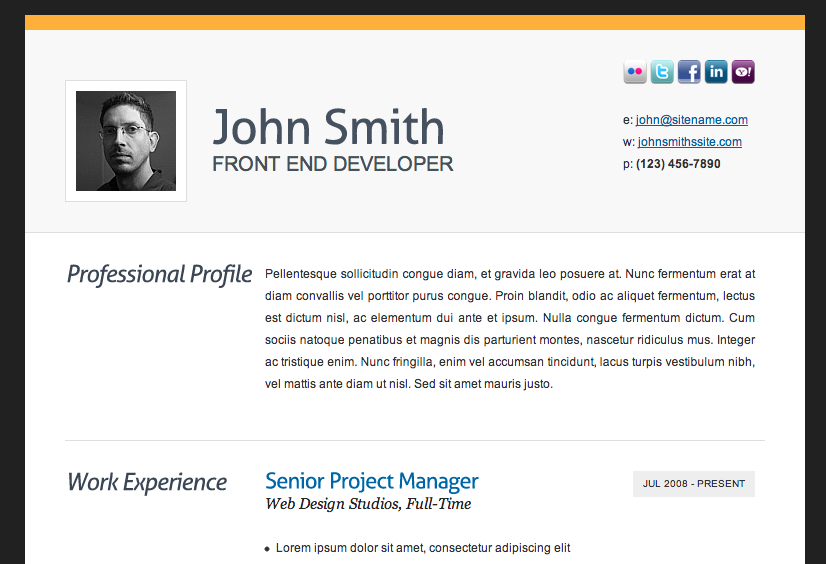Click the divider line above Work Experience
This screenshot has height=564, width=826.
click(414, 440)
